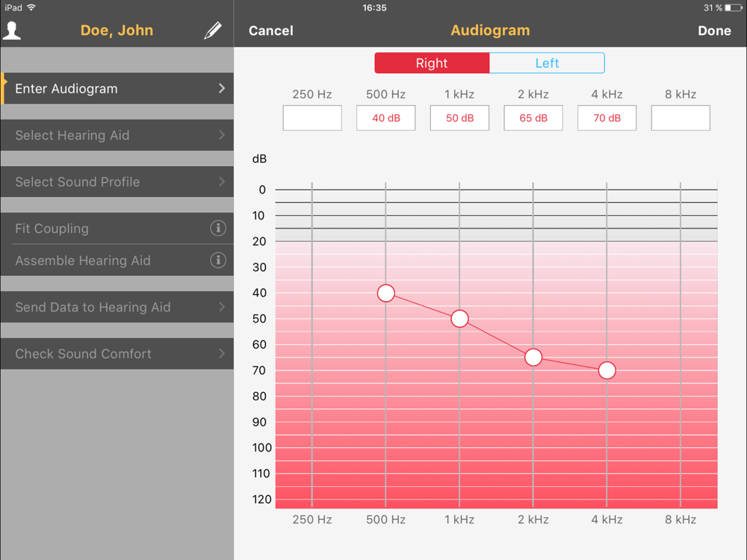
Task: Select the empty 8 kHz input box
Action: (x=681, y=118)
